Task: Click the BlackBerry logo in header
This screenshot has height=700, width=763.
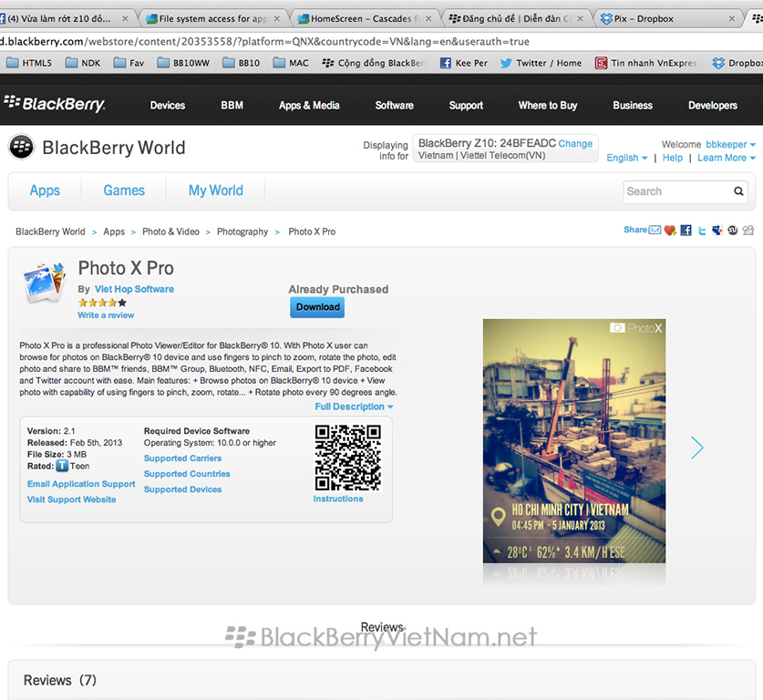Action: tap(55, 104)
